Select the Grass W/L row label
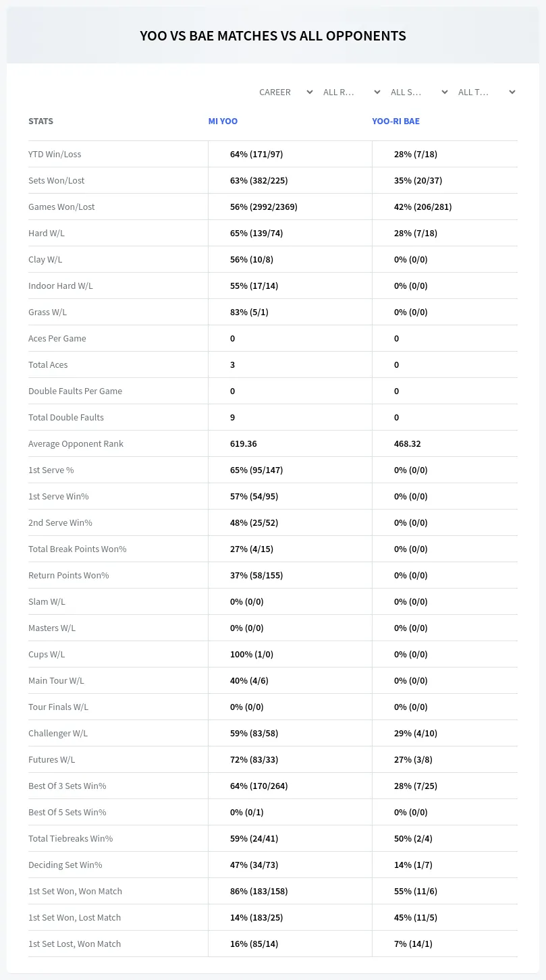Screen dimensions: 546x980 [x=47, y=312]
